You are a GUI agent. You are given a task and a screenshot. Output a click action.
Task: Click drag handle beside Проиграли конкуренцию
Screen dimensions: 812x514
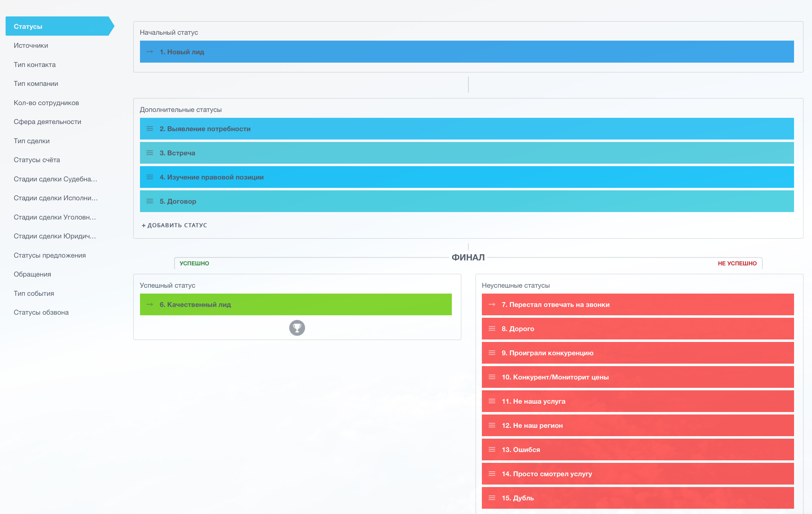pyautogui.click(x=492, y=353)
